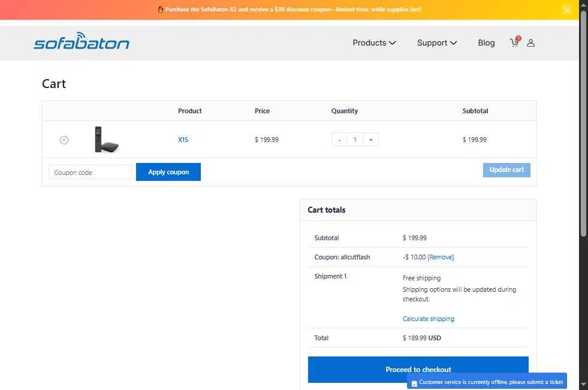Screen dimensions: 588x390
Task: Click the 'Coupon: allcutflash' label
Action: click(342, 257)
